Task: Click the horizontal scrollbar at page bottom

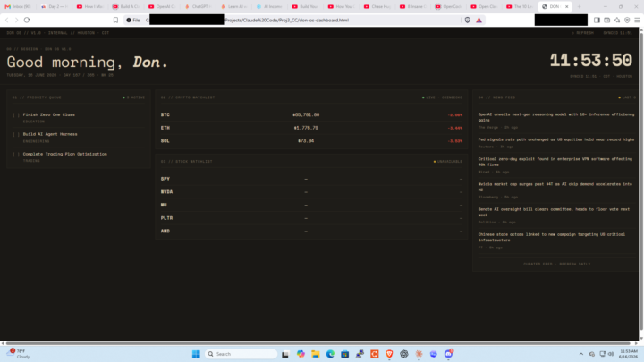Action: (x=318, y=343)
